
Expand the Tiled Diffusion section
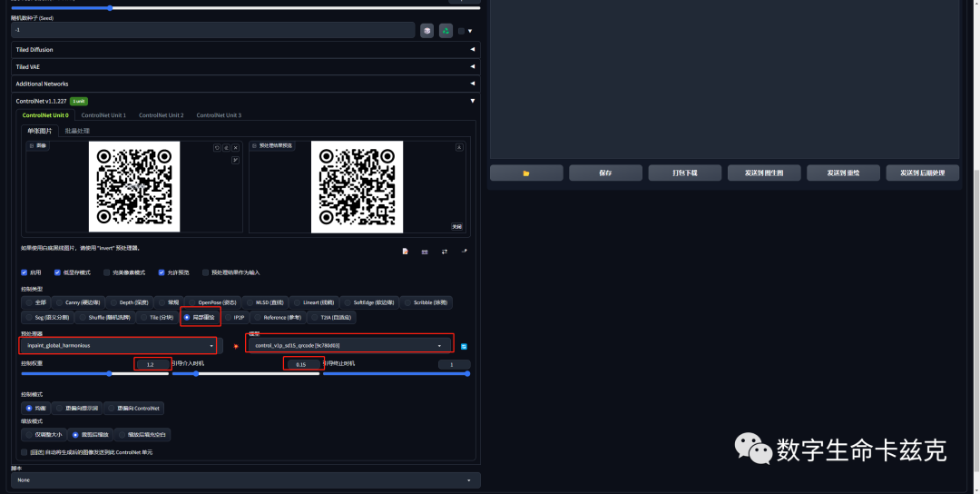pos(246,49)
